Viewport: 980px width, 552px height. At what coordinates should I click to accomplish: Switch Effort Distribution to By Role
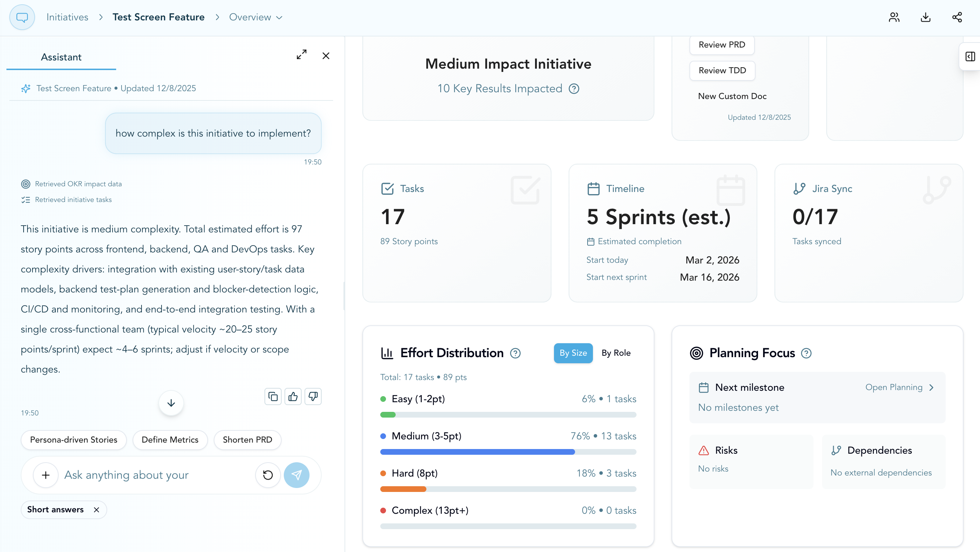coord(616,353)
